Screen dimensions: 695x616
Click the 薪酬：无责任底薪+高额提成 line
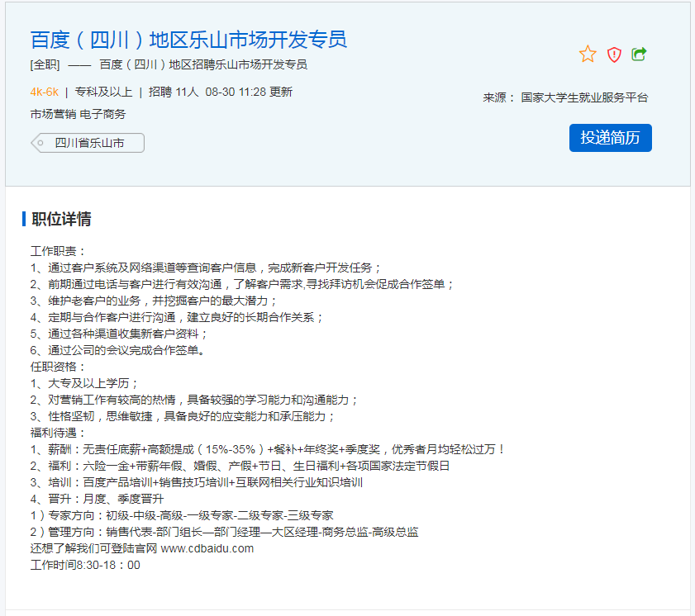tap(268, 449)
